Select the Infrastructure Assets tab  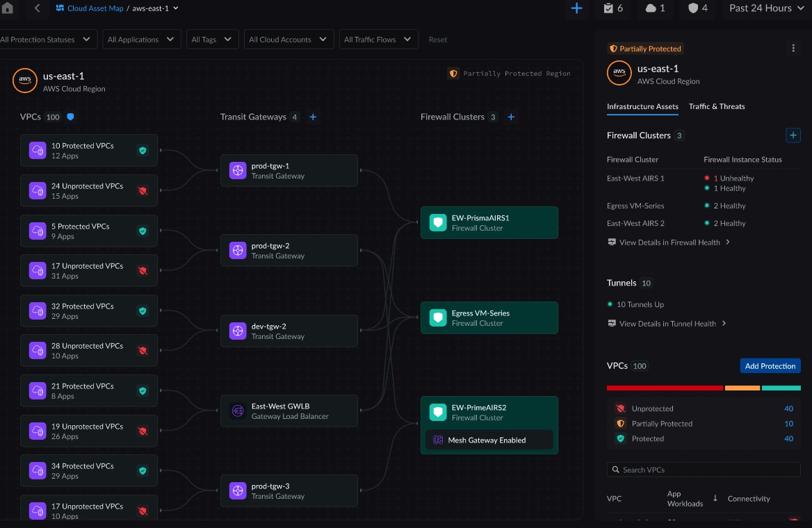[x=642, y=106]
